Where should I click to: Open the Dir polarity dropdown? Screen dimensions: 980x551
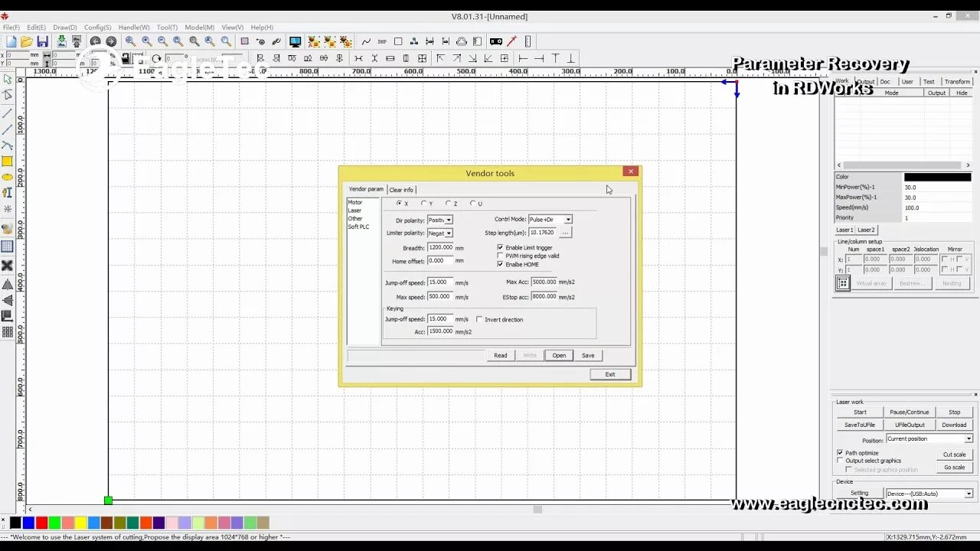(x=449, y=220)
